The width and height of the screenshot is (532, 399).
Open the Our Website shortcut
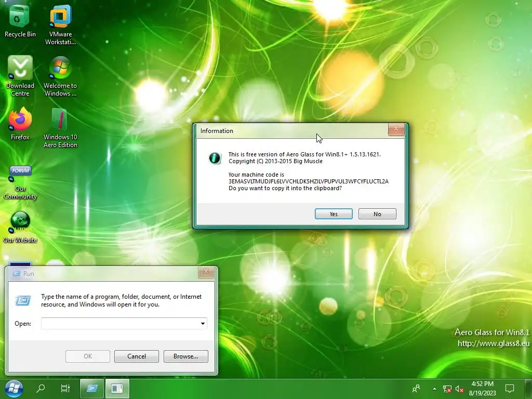20,227
